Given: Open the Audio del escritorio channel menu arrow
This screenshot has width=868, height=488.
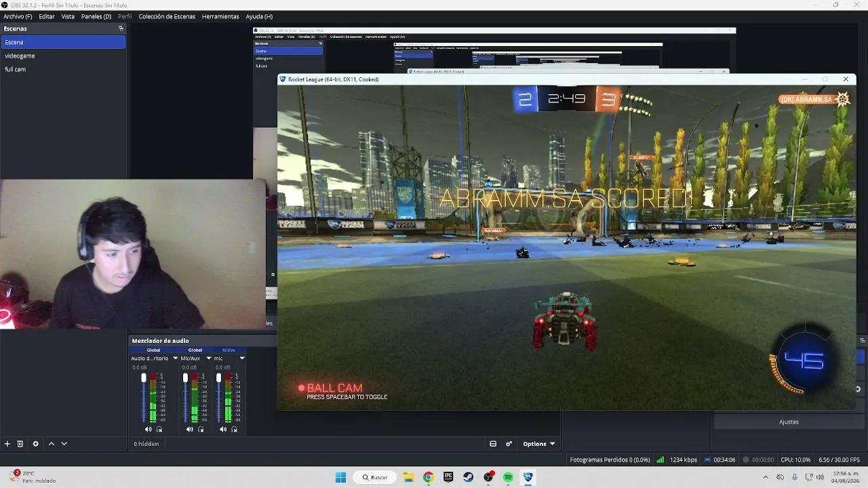Looking at the screenshot, I should click(x=175, y=359).
